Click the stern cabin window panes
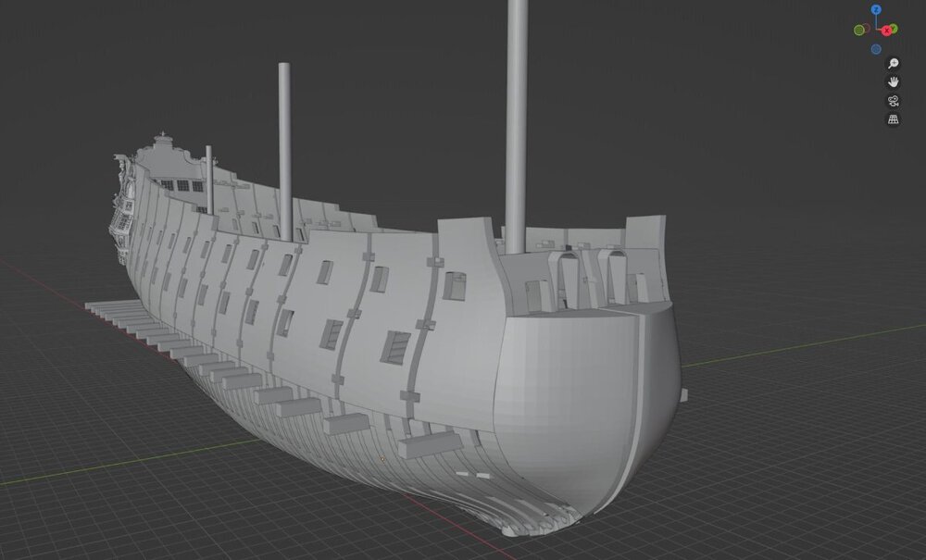This screenshot has height=560, width=926. pyautogui.click(x=183, y=186)
